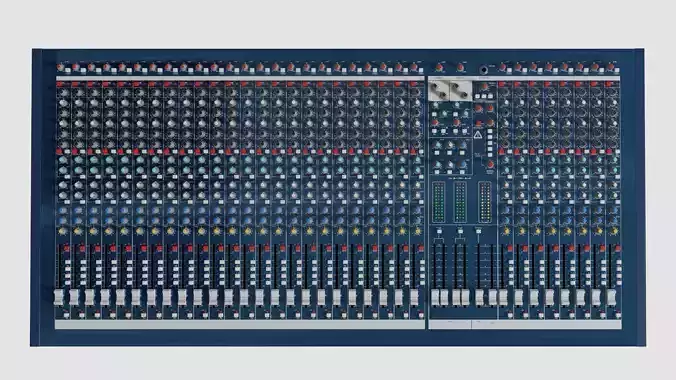676x380 pixels.
Task: Toggle the white button above the second master fader pair
Action: tap(460, 231)
